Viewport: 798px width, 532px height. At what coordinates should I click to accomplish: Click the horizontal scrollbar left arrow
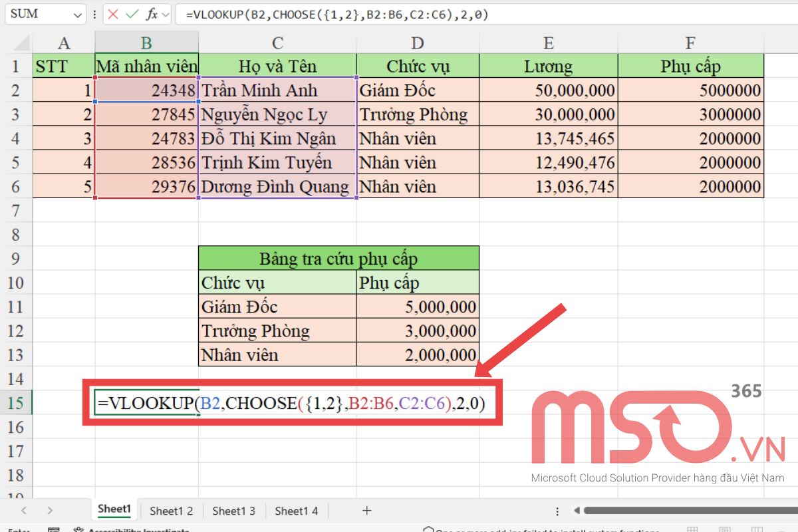tap(576, 511)
